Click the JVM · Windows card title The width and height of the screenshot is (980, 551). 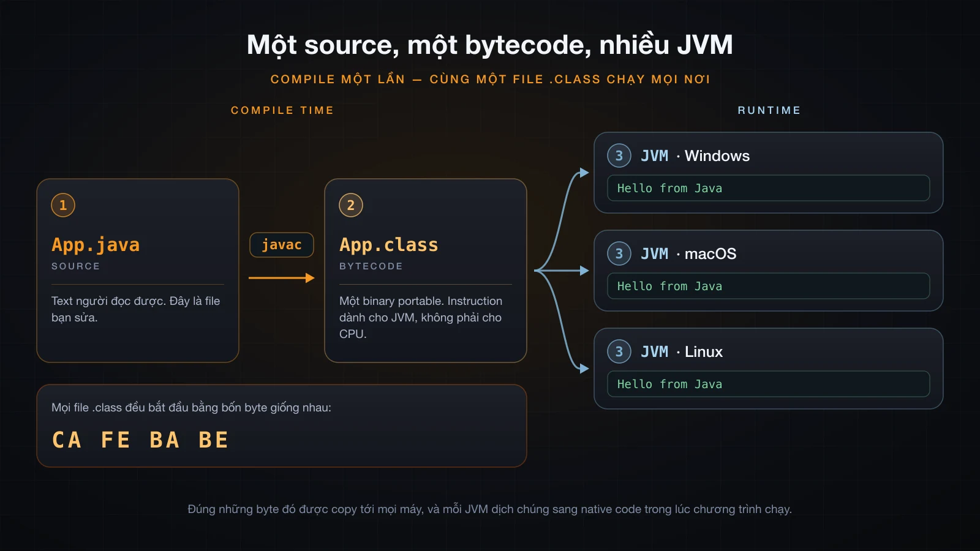[x=695, y=156]
